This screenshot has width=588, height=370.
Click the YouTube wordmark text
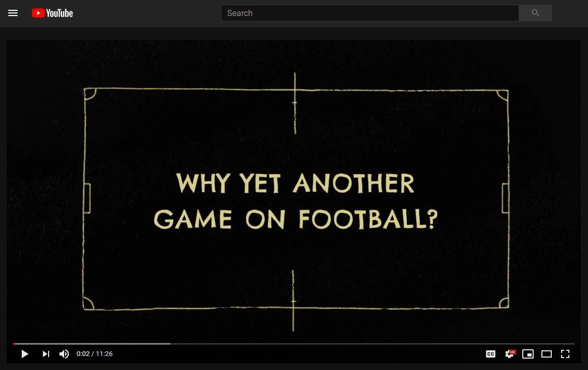click(x=60, y=13)
